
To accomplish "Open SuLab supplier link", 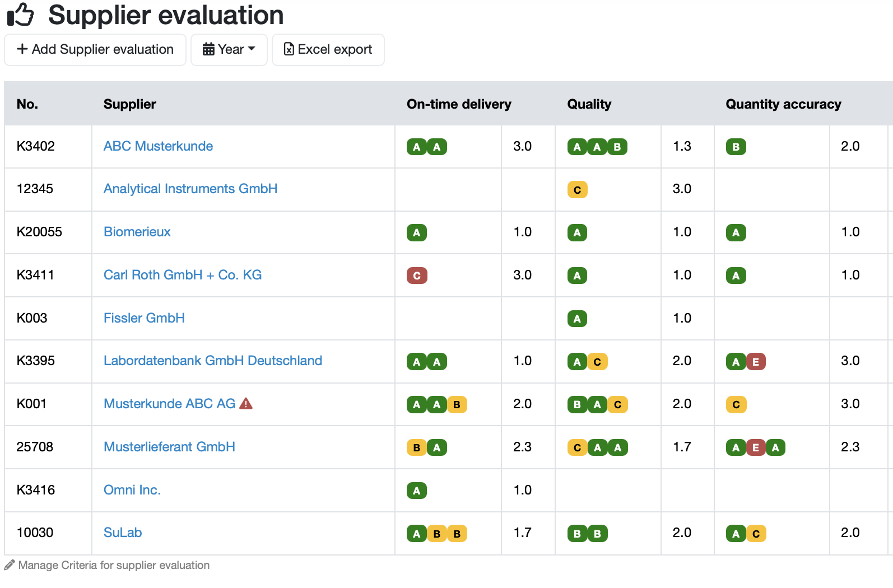I will [123, 533].
